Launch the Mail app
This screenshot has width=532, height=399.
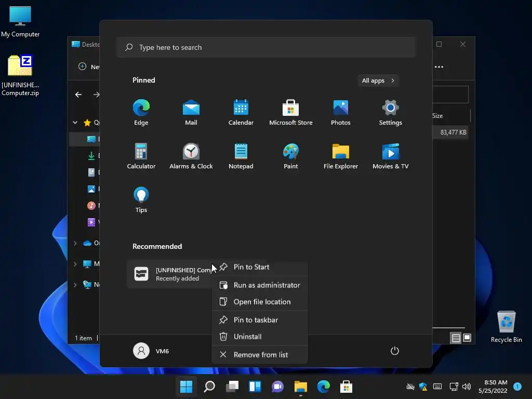tap(191, 113)
